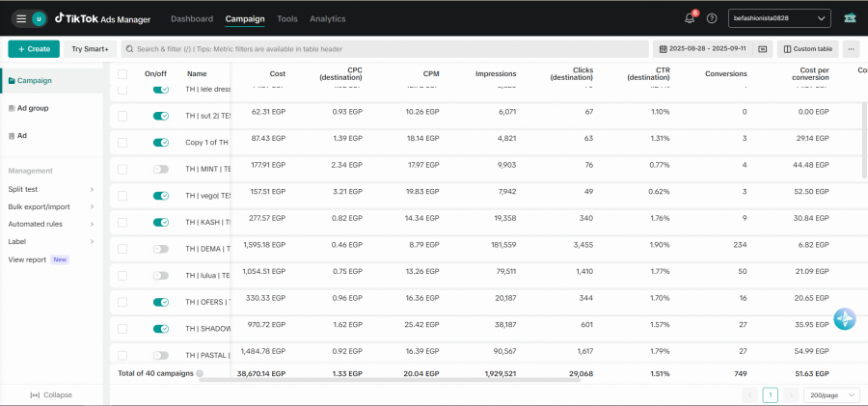Screen dimensions: 868x406
Task: Turn on the TH | MINT campaign toggle
Action: (x=160, y=170)
